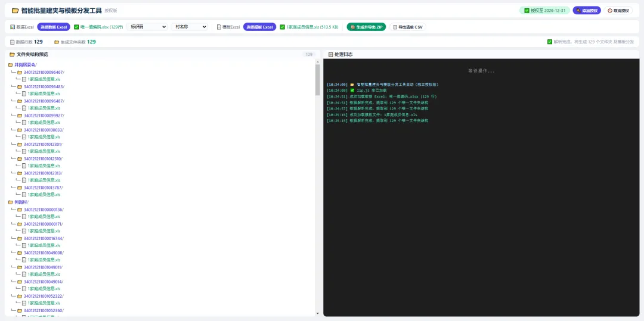Click the folder icon of 井岗居委会
The image size is (644, 321).
(11, 65)
